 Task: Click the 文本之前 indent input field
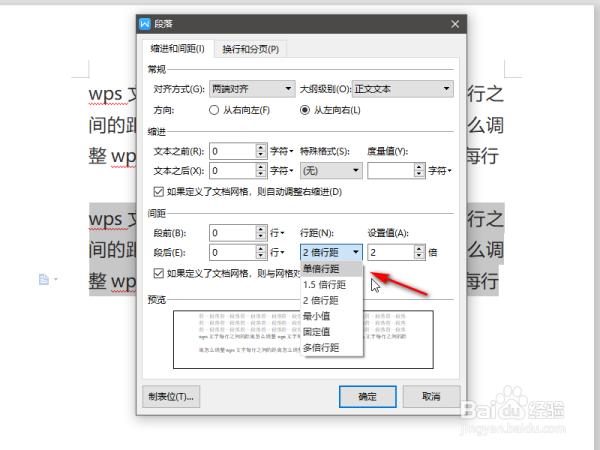(x=232, y=151)
